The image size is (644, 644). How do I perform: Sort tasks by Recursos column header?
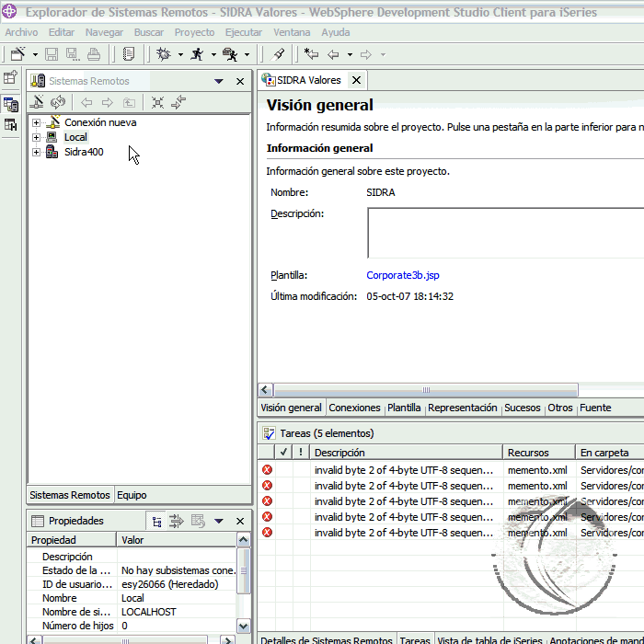pyautogui.click(x=538, y=453)
